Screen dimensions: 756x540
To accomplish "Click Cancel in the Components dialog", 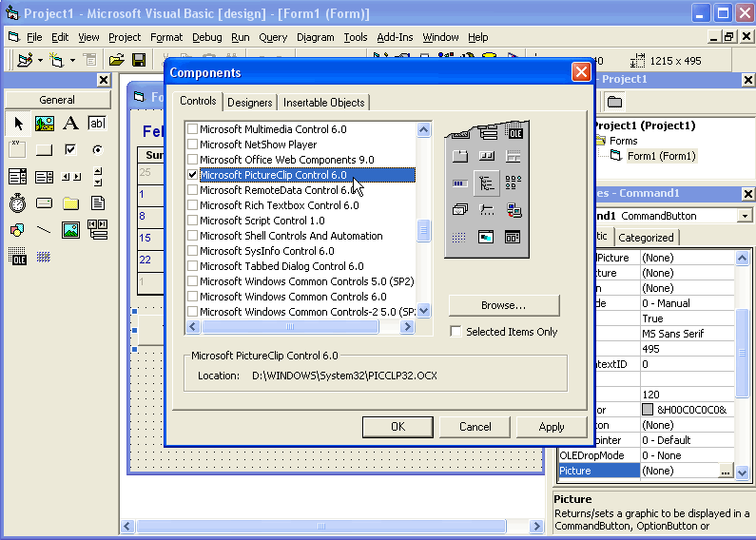I will [x=475, y=427].
